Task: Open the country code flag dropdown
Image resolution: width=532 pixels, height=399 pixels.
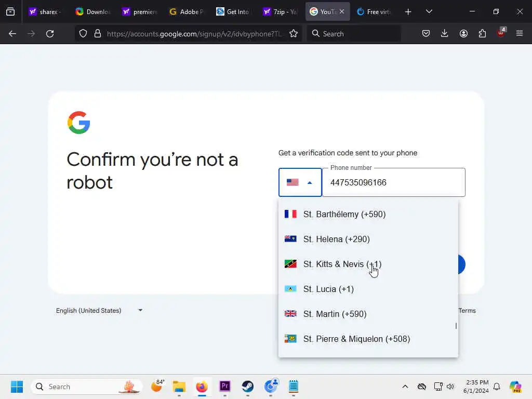Action: tap(300, 182)
